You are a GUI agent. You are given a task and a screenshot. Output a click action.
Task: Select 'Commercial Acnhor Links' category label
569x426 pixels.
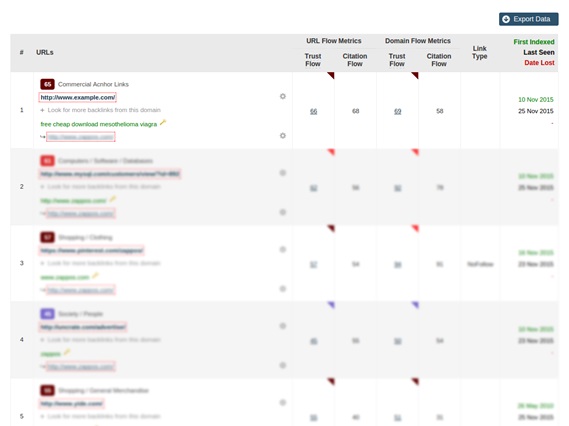tap(93, 84)
